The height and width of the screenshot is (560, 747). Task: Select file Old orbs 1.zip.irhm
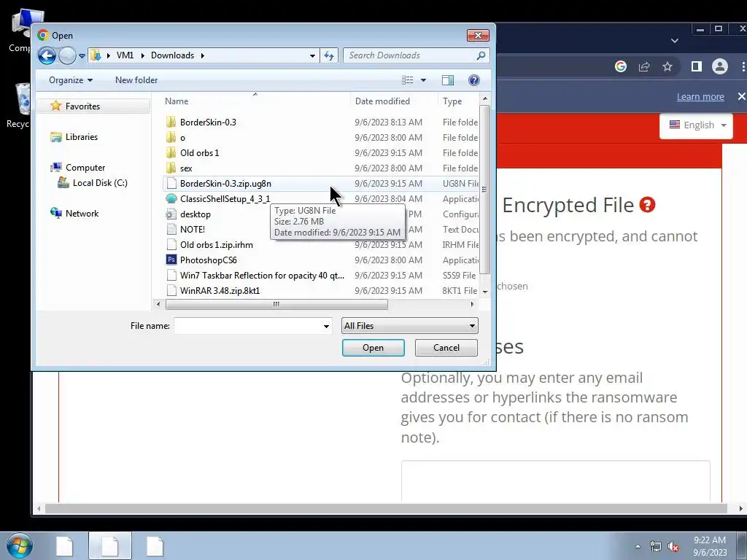tap(217, 245)
